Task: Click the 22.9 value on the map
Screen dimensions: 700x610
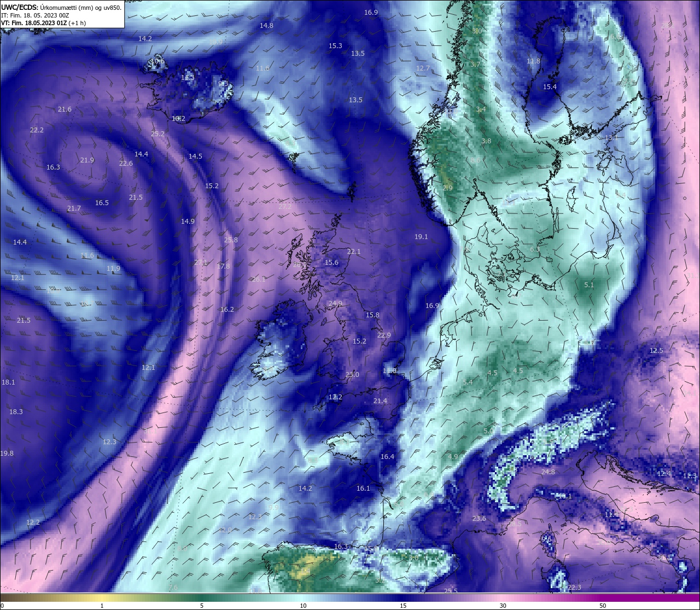Action: click(384, 335)
